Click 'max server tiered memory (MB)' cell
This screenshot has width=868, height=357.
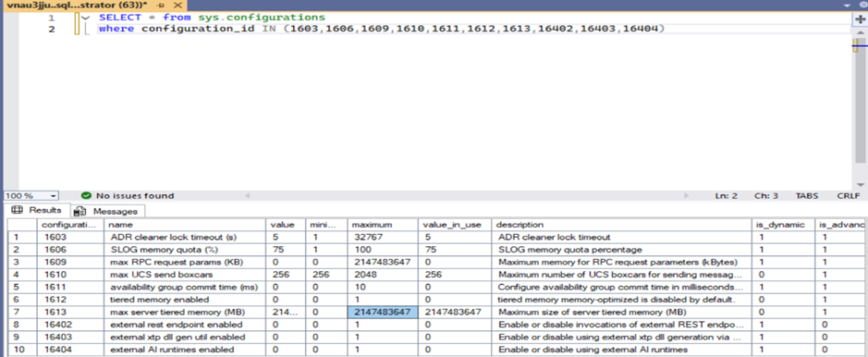coord(185,313)
